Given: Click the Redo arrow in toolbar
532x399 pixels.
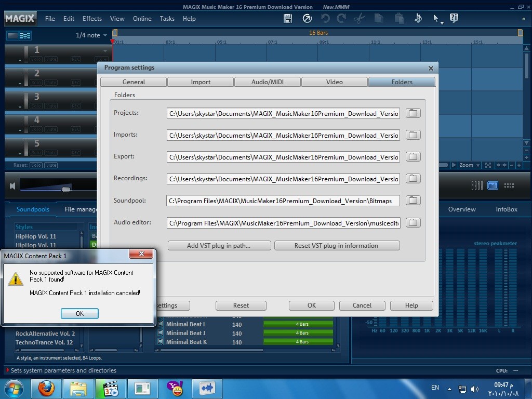Looking at the screenshot, I should point(341,18).
